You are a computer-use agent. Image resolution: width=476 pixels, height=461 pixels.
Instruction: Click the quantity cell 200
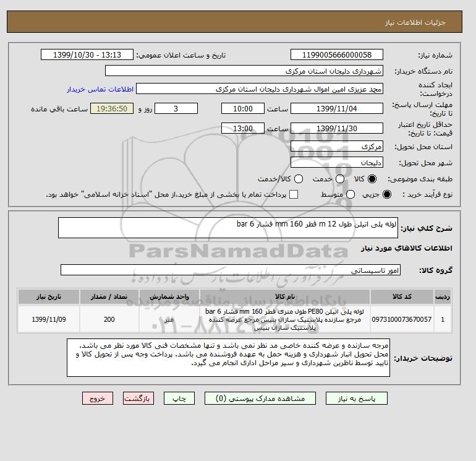(x=109, y=319)
